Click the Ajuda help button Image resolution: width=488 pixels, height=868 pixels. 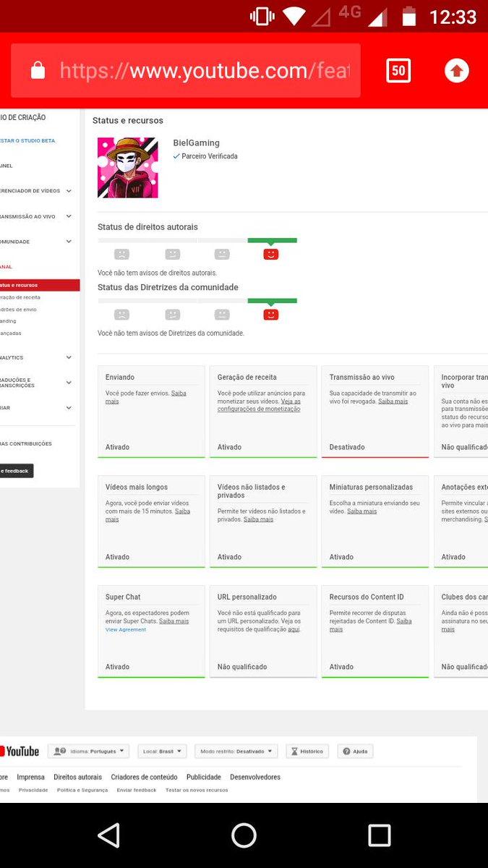click(355, 752)
